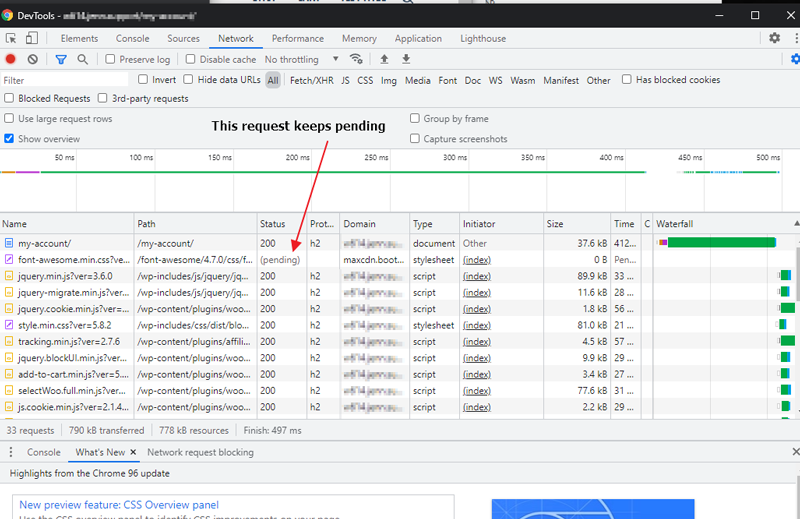800x519 pixels.
Task: Click the Chrome icon in title bar
Action: click(7, 15)
